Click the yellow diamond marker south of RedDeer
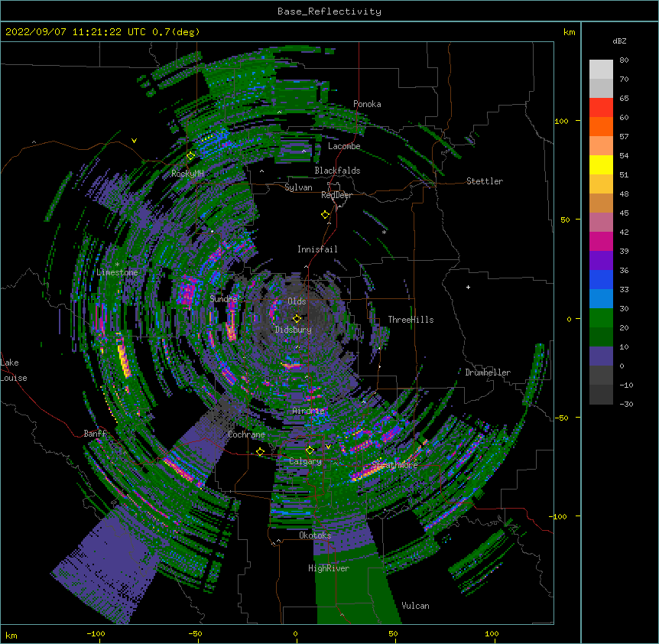659x644 pixels. [326, 215]
